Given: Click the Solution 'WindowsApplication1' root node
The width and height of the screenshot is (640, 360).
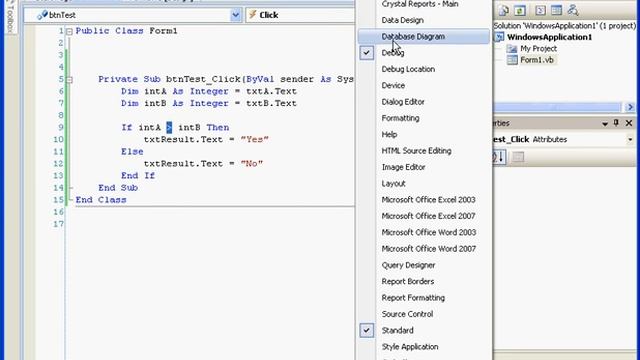Looking at the screenshot, I should tap(564, 26).
